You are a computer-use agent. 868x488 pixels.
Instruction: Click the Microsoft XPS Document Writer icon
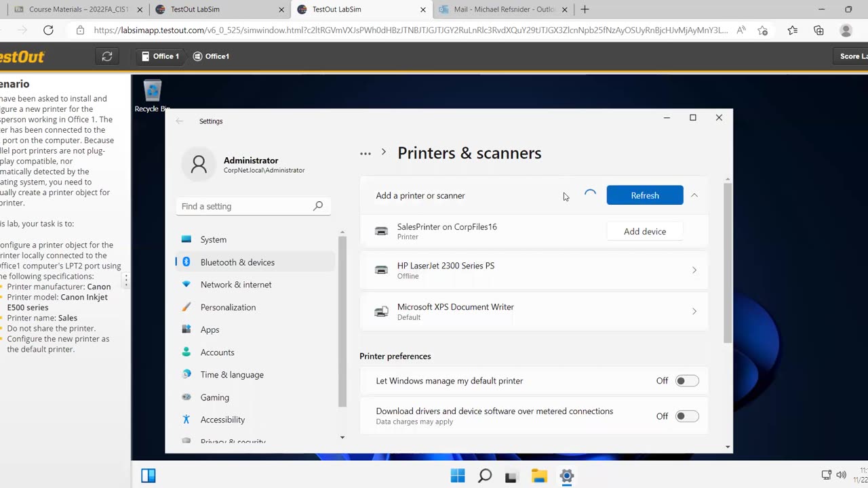[x=382, y=311]
